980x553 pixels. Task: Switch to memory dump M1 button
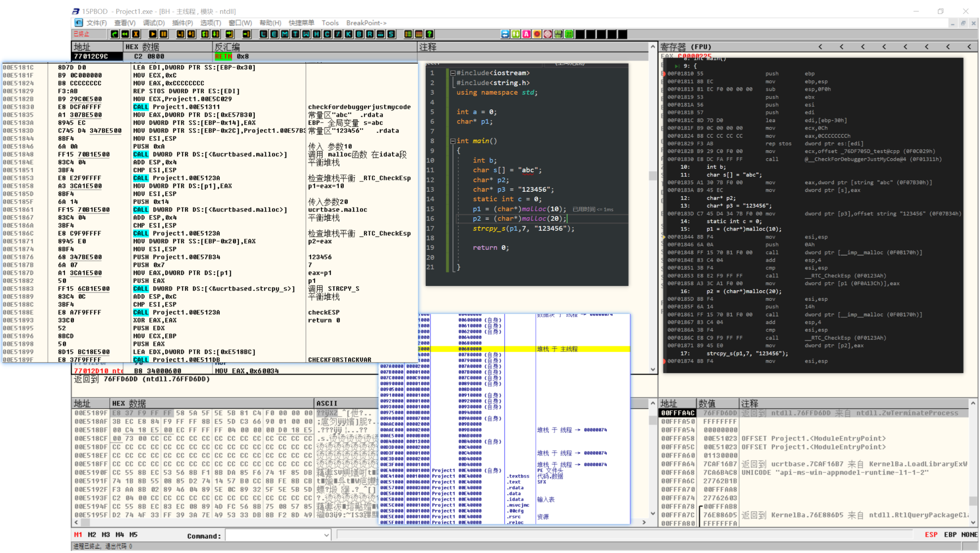pyautogui.click(x=78, y=535)
